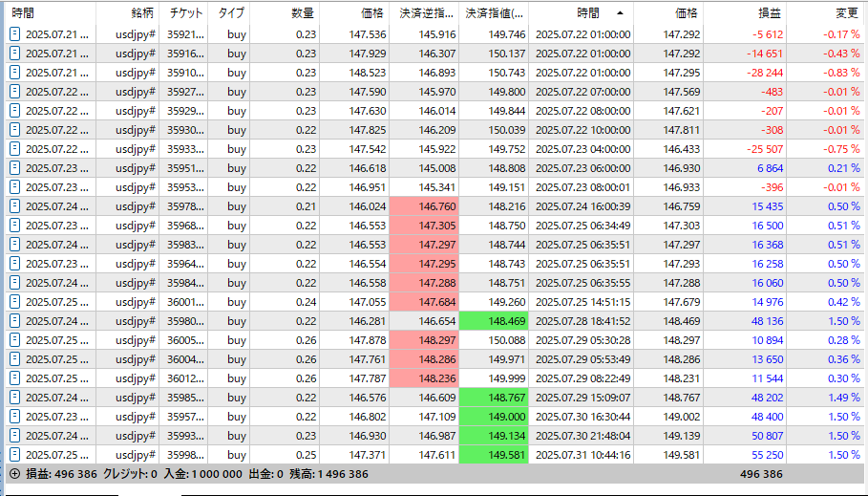Click the クレジット: 0 summary text
The width and height of the screenshot is (868, 496).
[x=130, y=474]
